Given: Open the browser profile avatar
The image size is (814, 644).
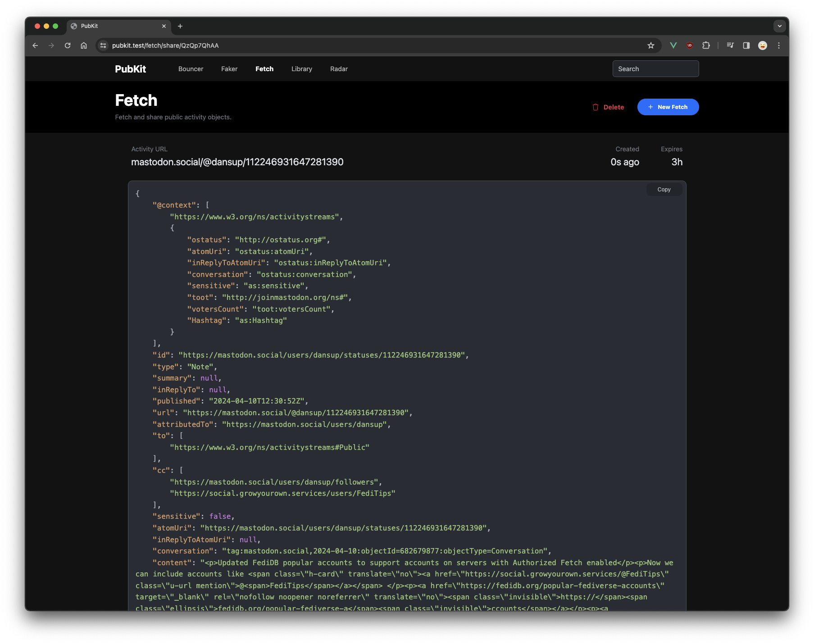Looking at the screenshot, I should tap(763, 45).
